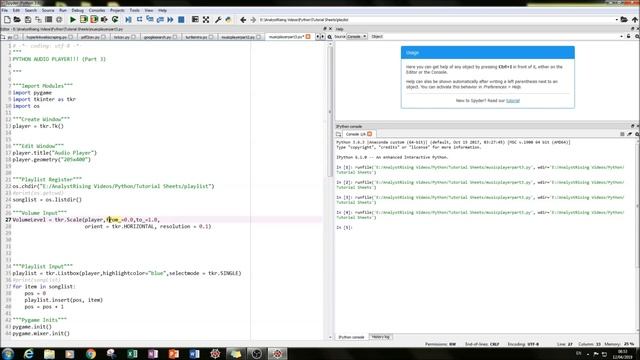Image resolution: width=640 pixels, height=360 pixels.
Task: Close the musicplayerpart3.py tab
Action: point(308,37)
